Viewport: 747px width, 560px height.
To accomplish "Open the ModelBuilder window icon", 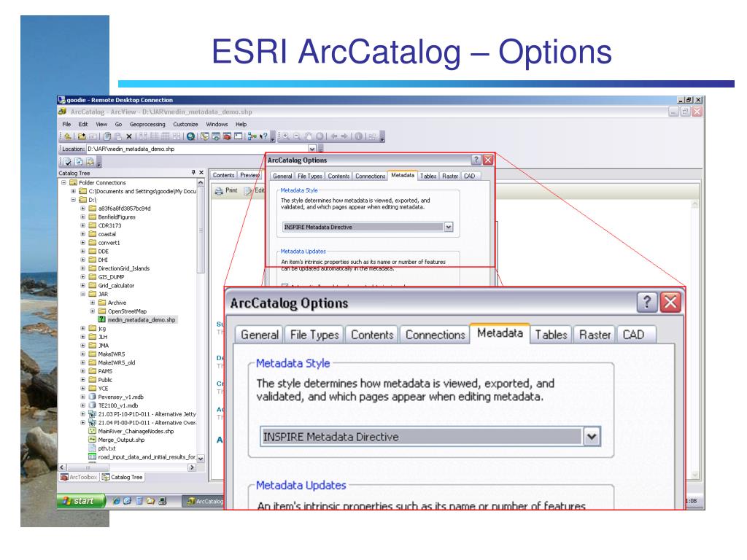I will click(252, 136).
